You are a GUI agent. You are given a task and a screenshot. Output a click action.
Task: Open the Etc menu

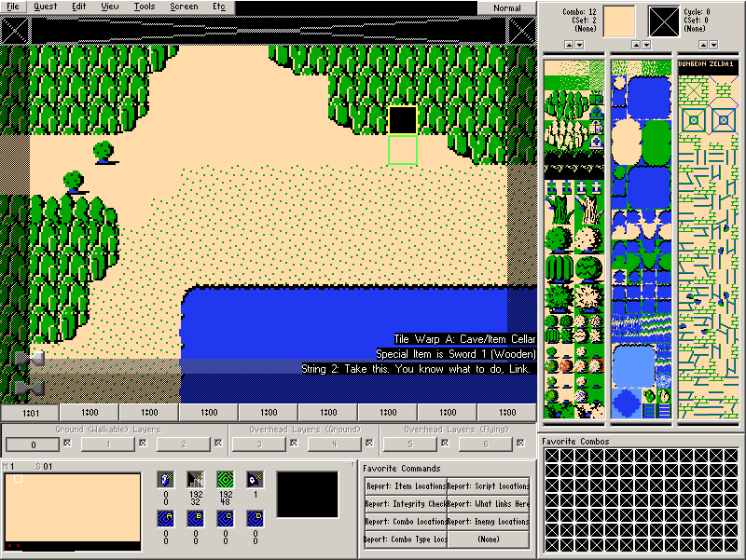pos(219,7)
